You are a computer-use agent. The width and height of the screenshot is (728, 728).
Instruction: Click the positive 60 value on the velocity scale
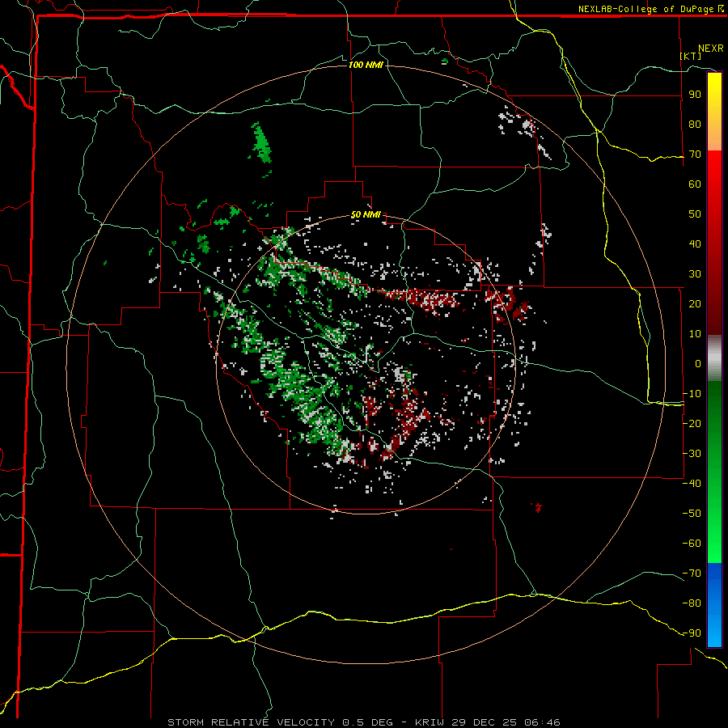click(695, 184)
